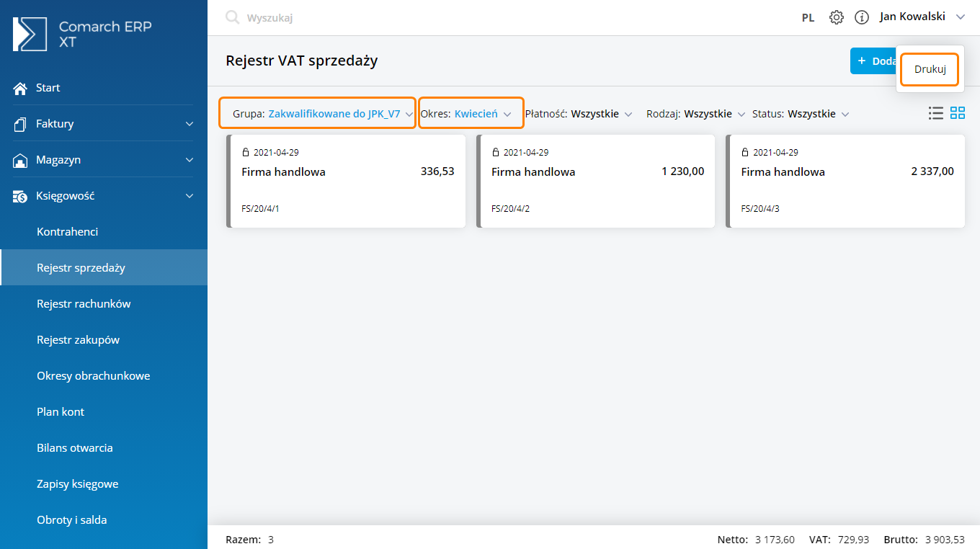Click the information circle icon

point(861,17)
